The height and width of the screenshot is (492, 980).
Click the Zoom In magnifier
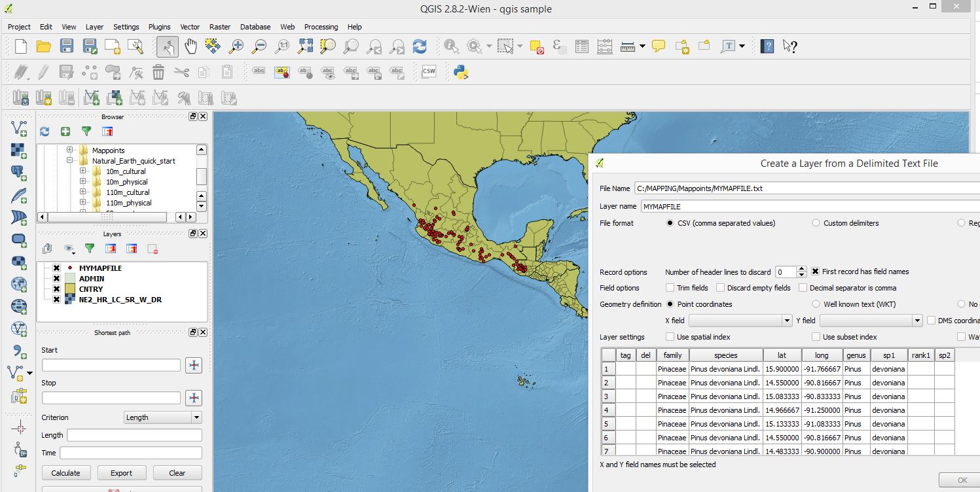click(236, 46)
